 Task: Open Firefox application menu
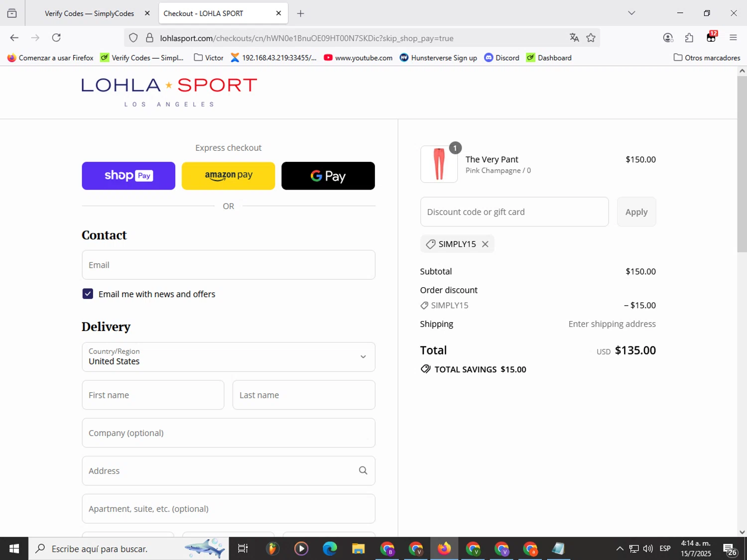733,38
